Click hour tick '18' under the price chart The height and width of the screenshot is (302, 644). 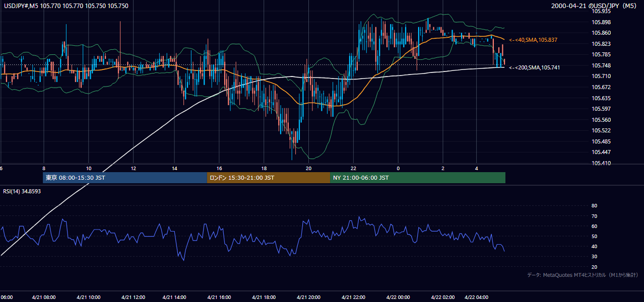pyautogui.click(x=264, y=168)
